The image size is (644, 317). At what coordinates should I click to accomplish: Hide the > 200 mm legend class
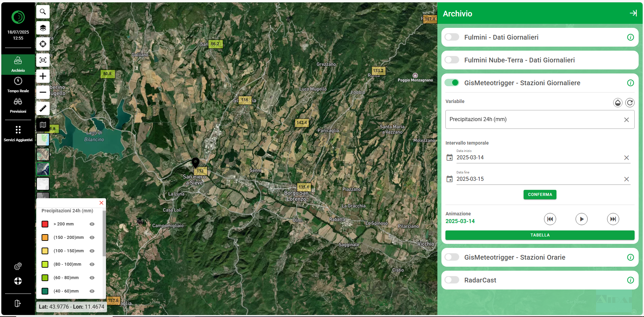coord(92,224)
